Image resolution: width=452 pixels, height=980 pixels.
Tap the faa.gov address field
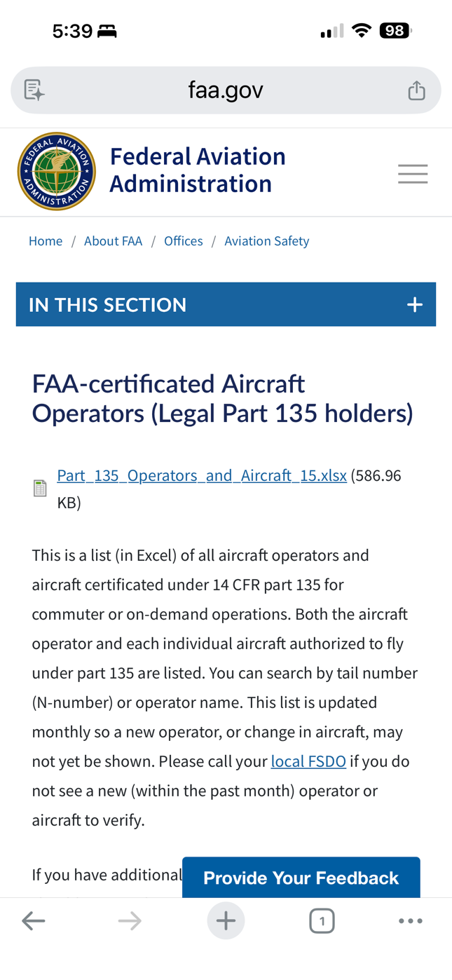[226, 90]
